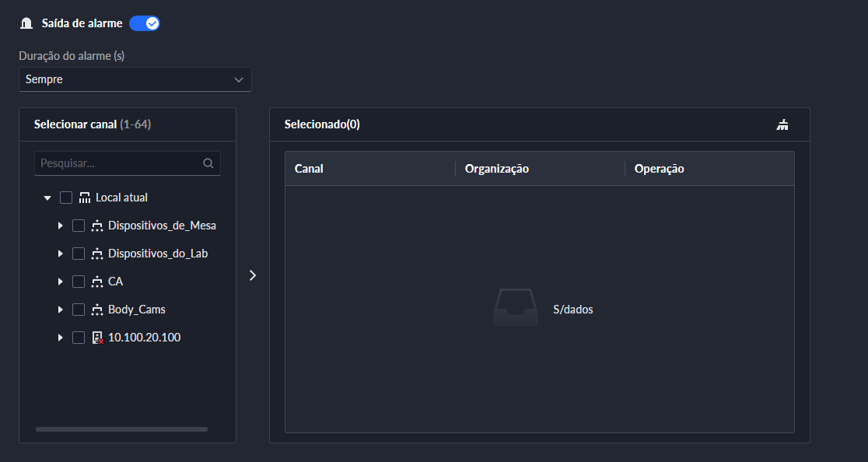Expand the Dispositivos_de_Mesa node

[60, 226]
